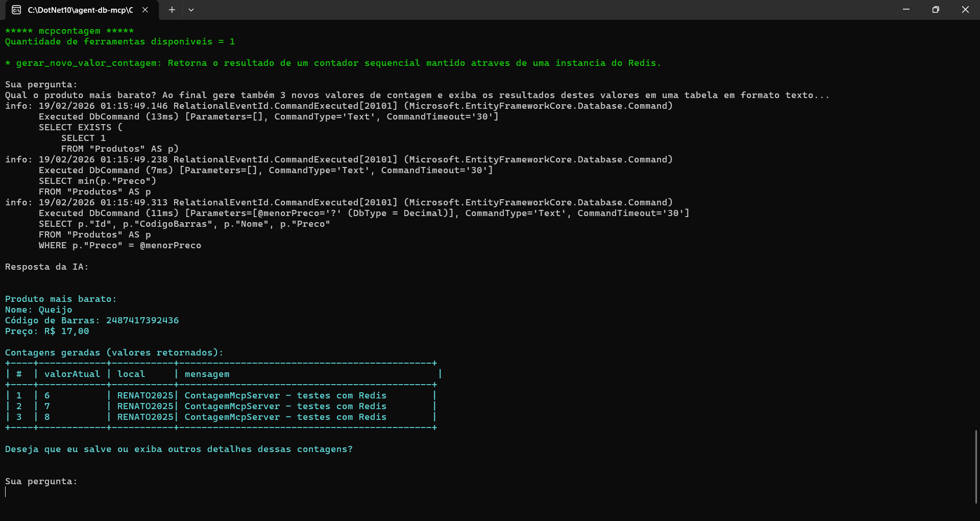
Task: Click the log timestamp 01:15:49.313
Action: click(x=134, y=202)
